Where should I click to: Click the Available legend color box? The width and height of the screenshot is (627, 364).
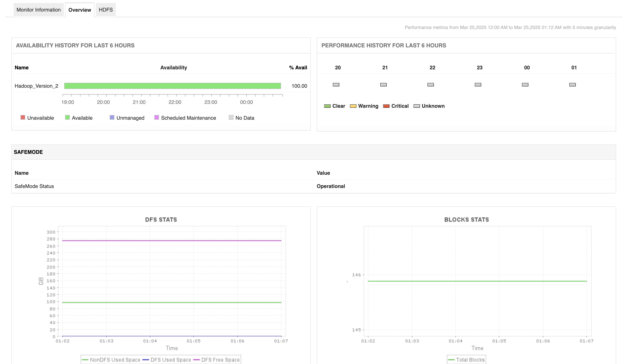coord(67,118)
